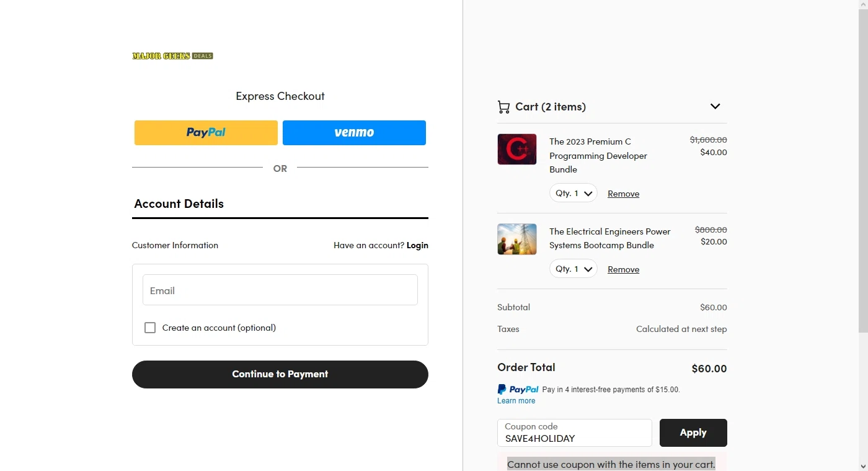Click the Email input field
Screen dimensions: 868x471
click(x=280, y=290)
